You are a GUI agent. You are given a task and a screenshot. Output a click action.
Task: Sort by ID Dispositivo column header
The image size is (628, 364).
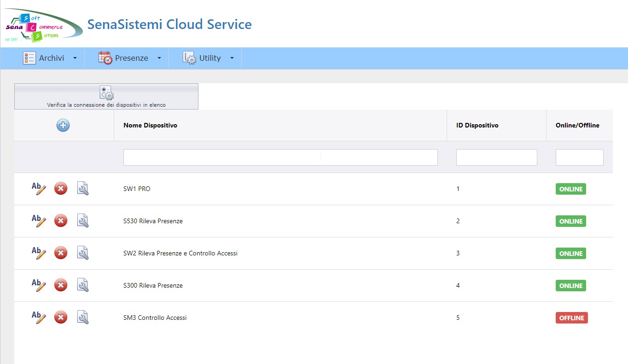pos(477,125)
